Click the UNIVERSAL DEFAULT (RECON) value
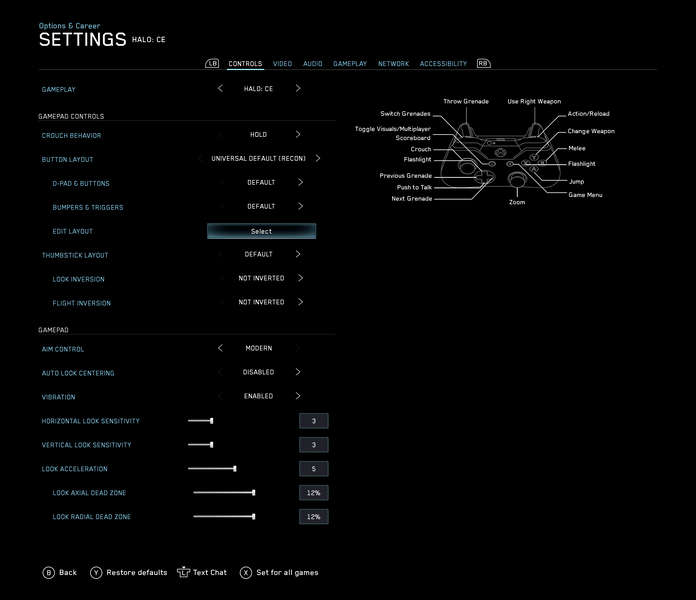Screen dimensions: 696x600 (x=258, y=158)
